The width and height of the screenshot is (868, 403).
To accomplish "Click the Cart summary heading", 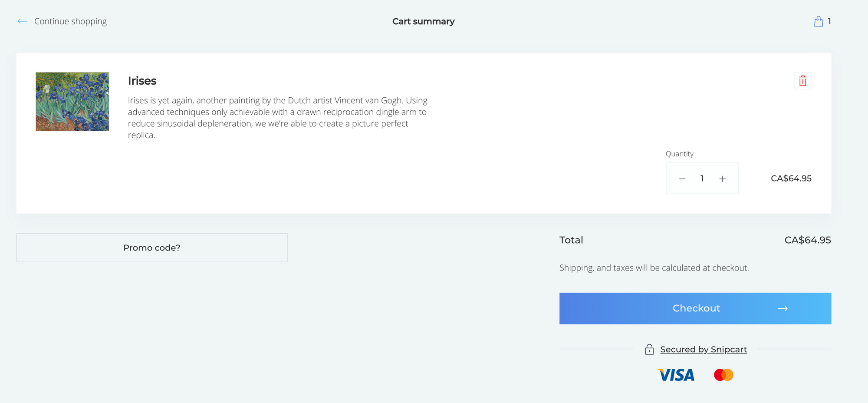I will click(x=423, y=21).
